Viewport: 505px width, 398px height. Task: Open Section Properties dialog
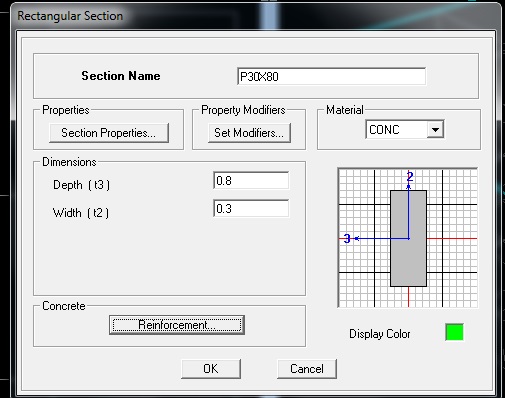tap(109, 133)
